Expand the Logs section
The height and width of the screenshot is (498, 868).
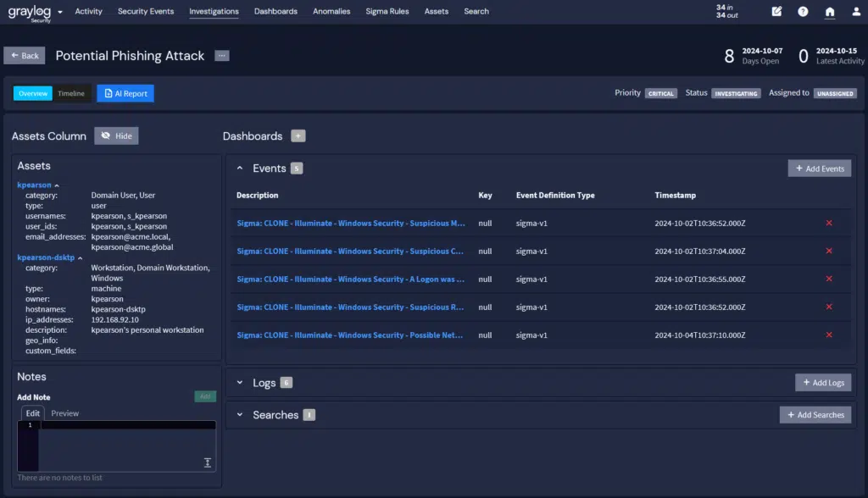(x=240, y=383)
